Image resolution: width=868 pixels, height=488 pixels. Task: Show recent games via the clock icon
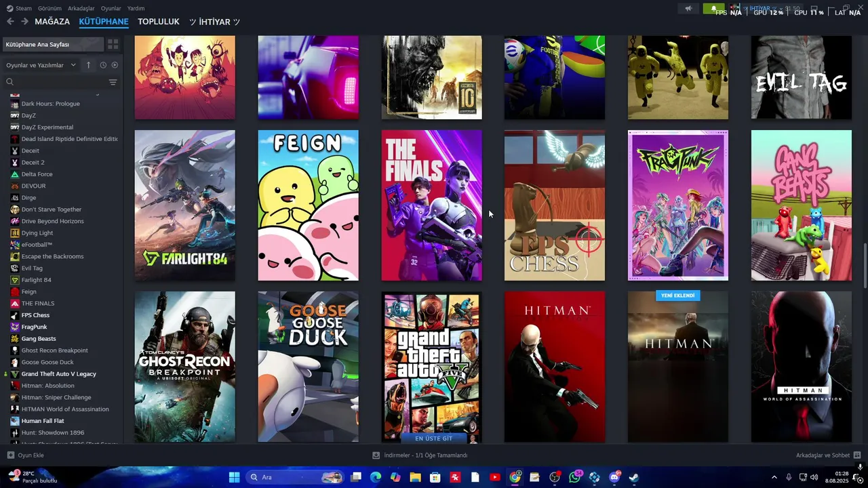[103, 65]
